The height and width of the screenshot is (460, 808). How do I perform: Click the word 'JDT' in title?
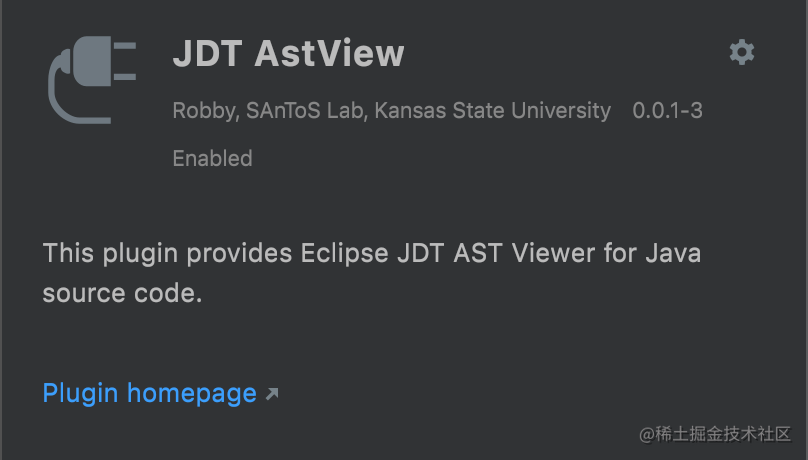(x=208, y=53)
